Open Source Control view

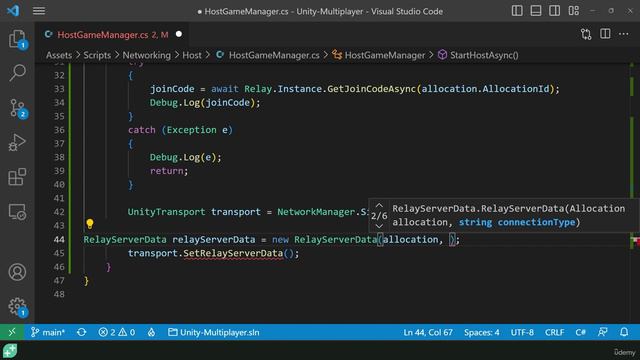coord(17,108)
